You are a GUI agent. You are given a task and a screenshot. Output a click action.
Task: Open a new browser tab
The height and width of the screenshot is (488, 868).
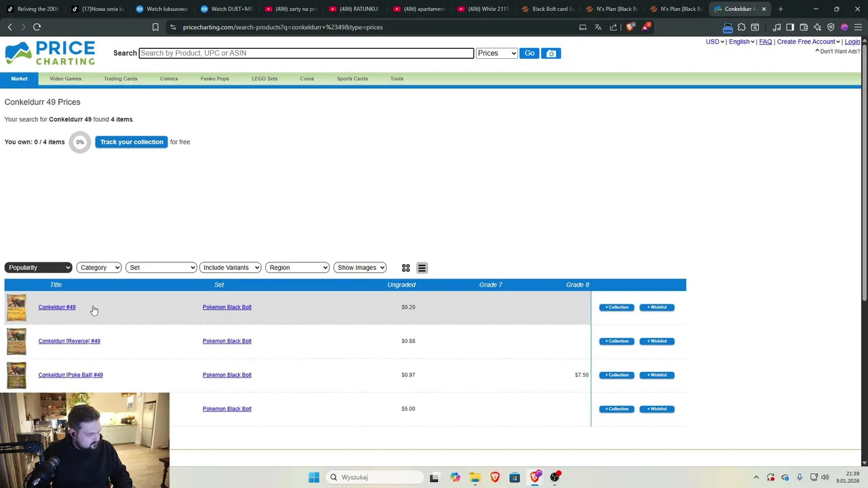[781, 9]
